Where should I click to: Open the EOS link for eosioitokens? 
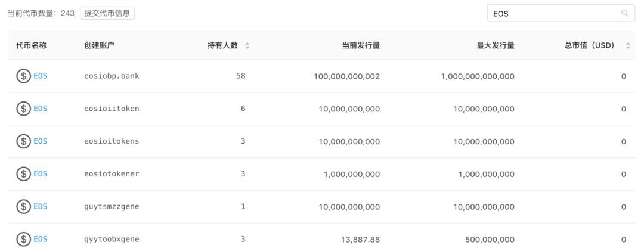(41, 141)
